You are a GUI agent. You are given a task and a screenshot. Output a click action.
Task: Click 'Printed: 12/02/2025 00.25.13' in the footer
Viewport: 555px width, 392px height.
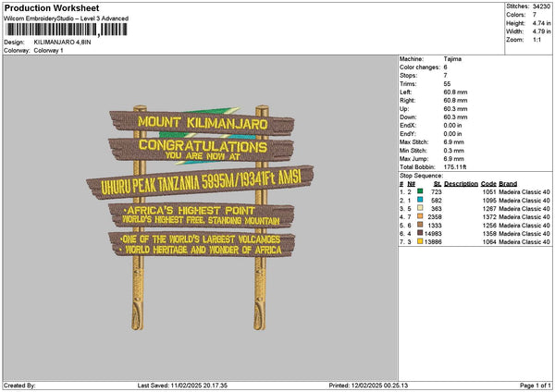pos(368,386)
